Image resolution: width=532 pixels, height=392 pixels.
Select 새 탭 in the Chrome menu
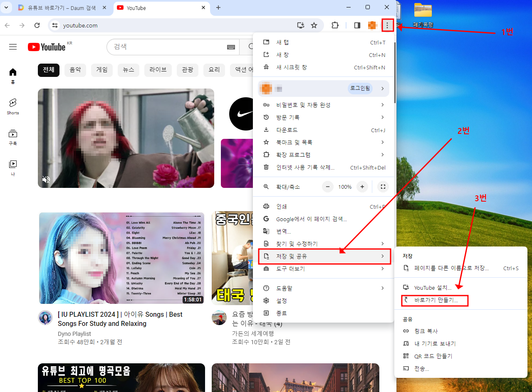324,42
